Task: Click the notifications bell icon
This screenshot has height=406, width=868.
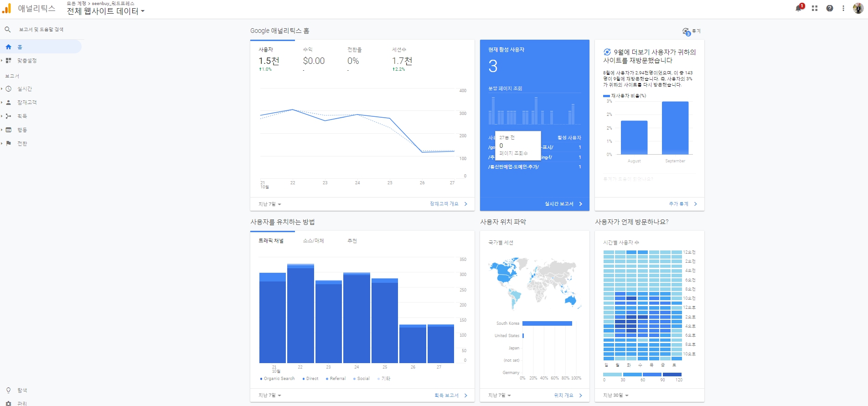Action: 798,8
